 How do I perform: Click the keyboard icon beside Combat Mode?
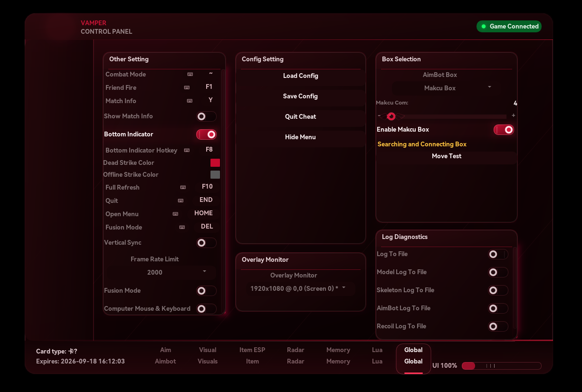click(190, 74)
